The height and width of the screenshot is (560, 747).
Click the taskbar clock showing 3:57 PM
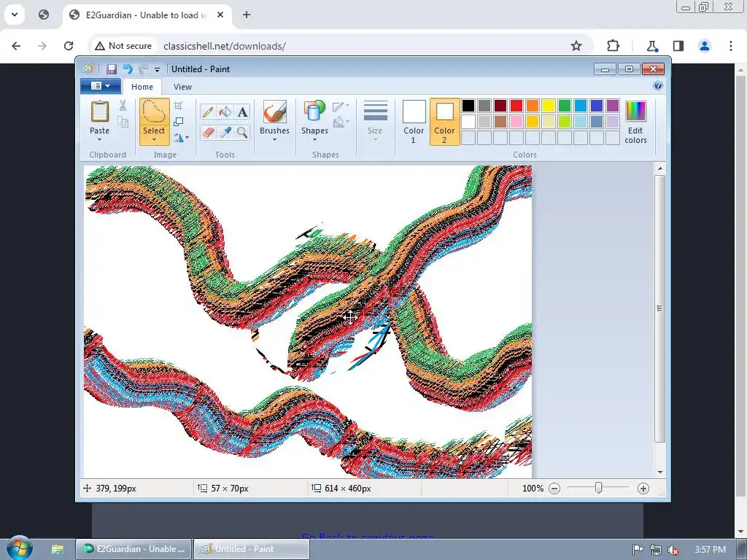click(x=710, y=550)
